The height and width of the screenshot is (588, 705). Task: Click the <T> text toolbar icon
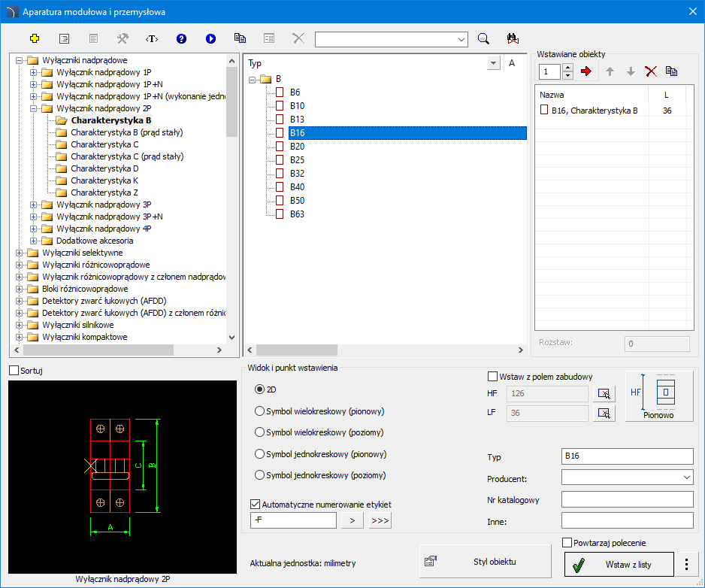pyautogui.click(x=152, y=38)
